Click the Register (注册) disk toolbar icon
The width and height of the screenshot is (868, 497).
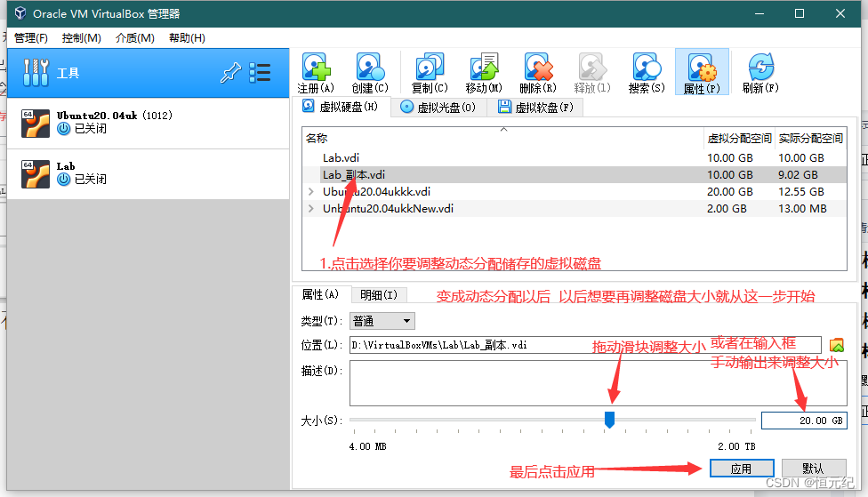[316, 73]
